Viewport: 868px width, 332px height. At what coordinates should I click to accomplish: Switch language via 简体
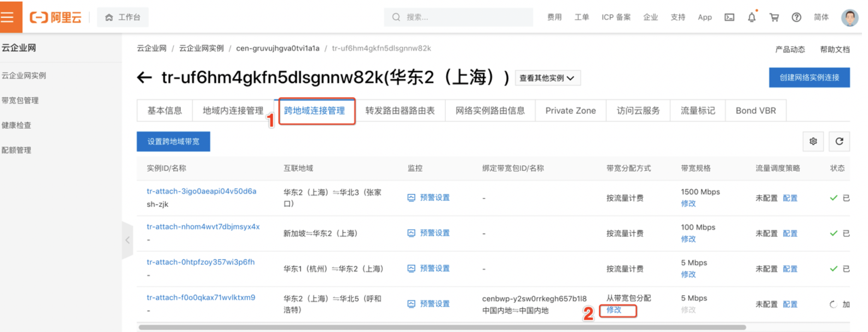tap(821, 17)
